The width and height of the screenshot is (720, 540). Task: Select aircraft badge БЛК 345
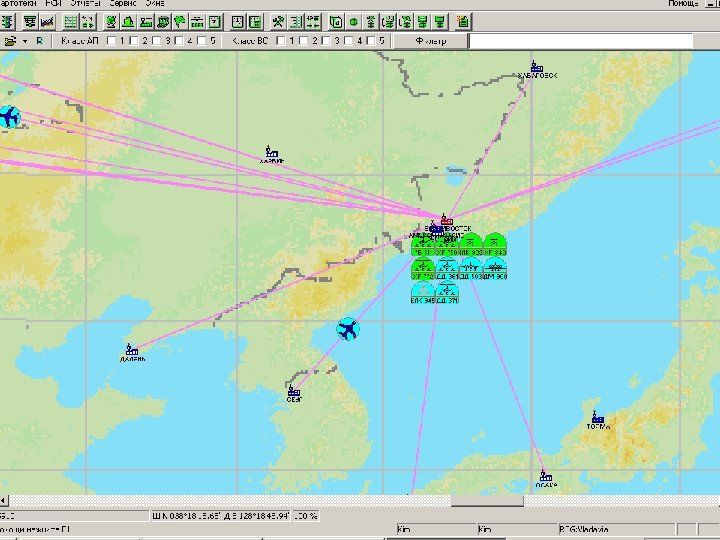423,292
